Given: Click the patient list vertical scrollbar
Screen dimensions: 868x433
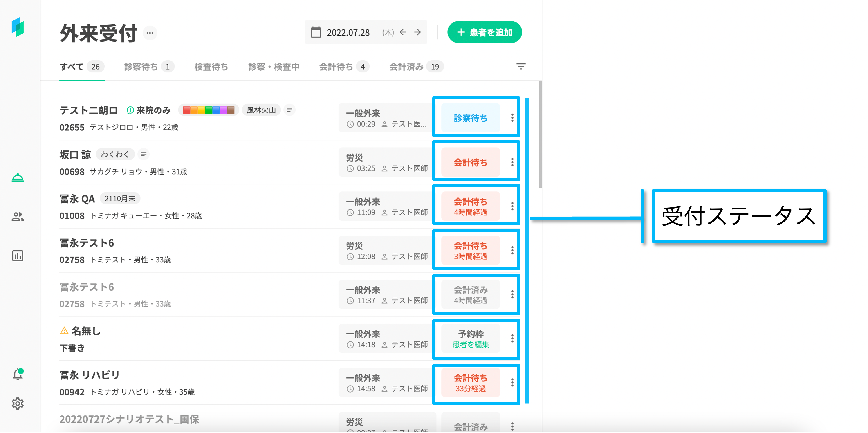Looking at the screenshot, I should (540, 135).
